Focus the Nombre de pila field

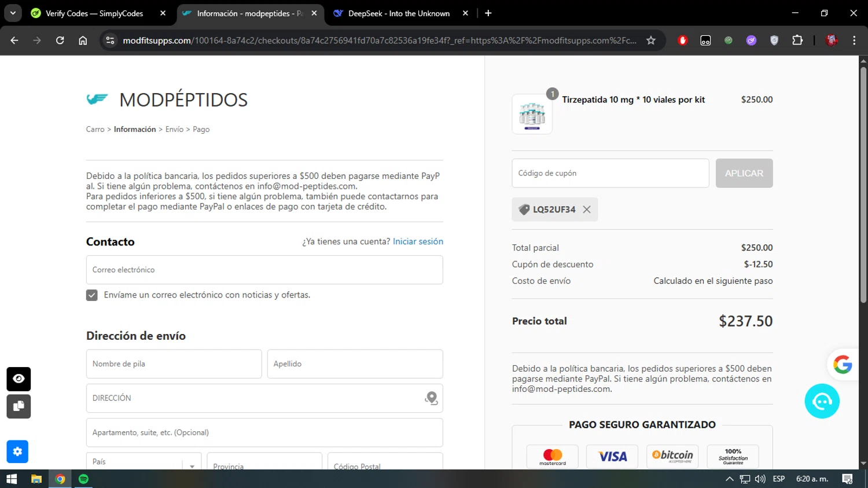(x=174, y=364)
